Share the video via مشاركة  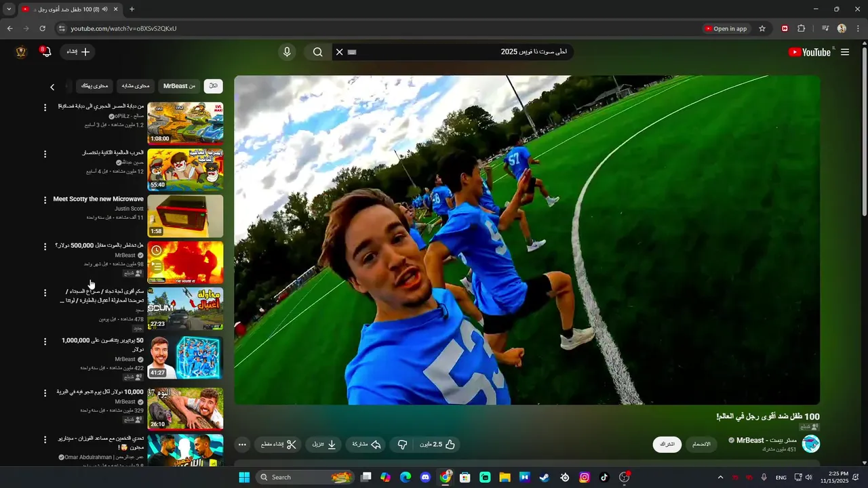click(x=367, y=445)
